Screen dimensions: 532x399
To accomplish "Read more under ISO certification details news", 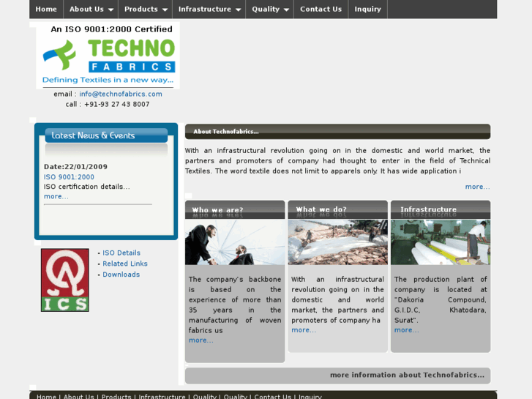I will [x=56, y=196].
